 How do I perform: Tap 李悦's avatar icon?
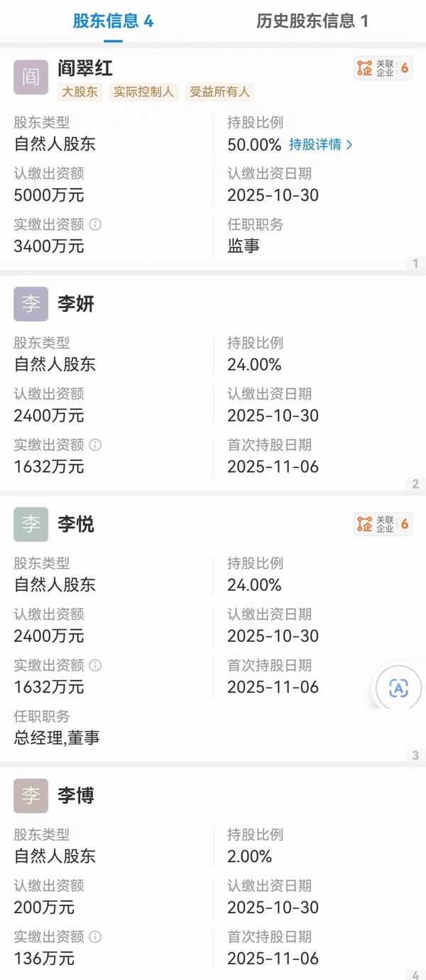[x=31, y=524]
